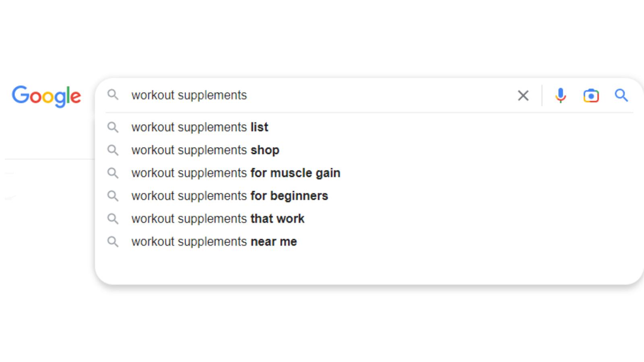The height and width of the screenshot is (362, 644).
Task: Select suggestion 'workout supplements for beginners'
Action: point(229,196)
